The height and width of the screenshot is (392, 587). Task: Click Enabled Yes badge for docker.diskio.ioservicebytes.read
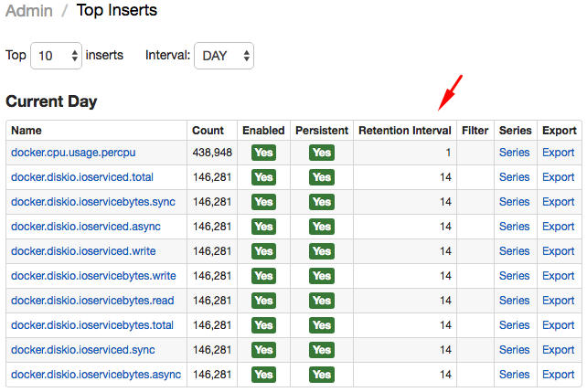coord(263,301)
